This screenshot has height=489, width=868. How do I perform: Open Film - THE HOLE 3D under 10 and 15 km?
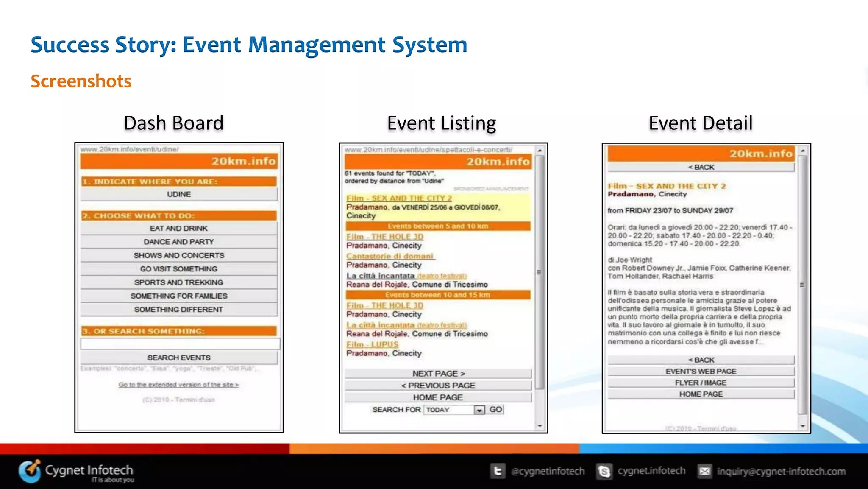(385, 305)
